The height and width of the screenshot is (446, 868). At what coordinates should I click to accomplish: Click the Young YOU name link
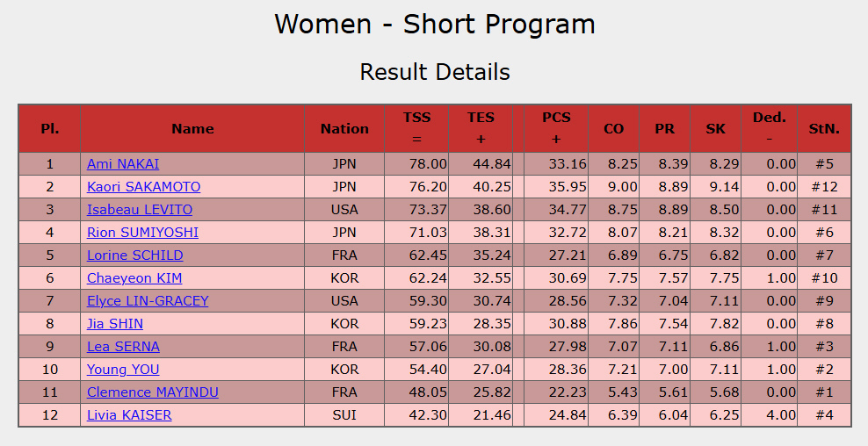pyautogui.click(x=123, y=370)
